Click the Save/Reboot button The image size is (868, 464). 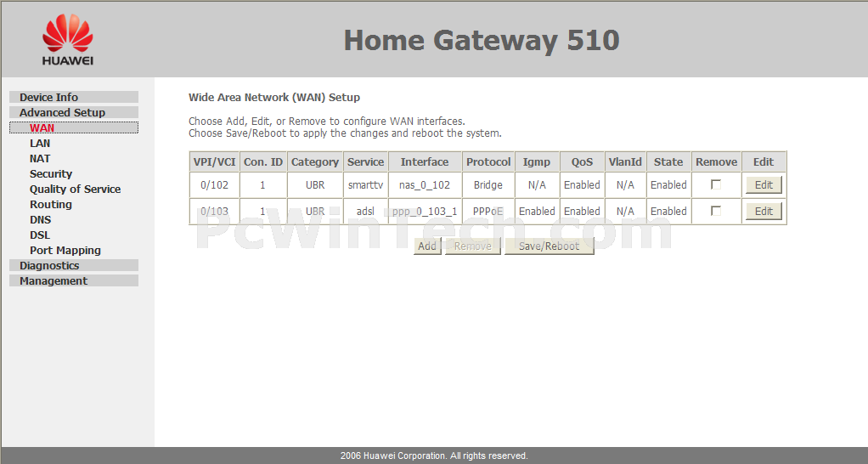(550, 246)
